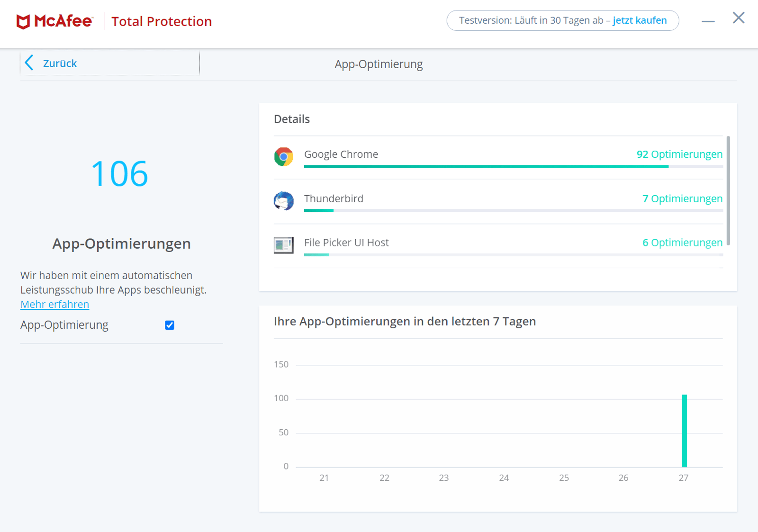This screenshot has width=758, height=532.
Task: Click the McAfee shield logo
Action: pos(23,21)
